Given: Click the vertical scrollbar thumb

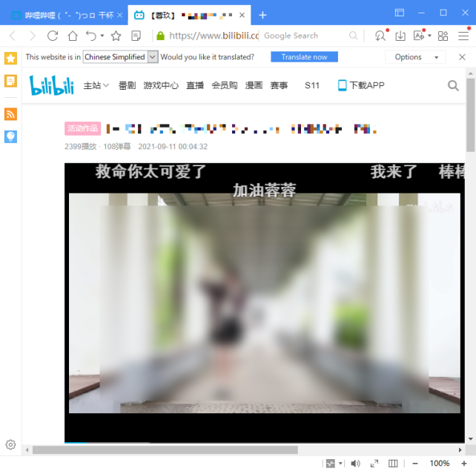Looking at the screenshot, I should 471,115.
